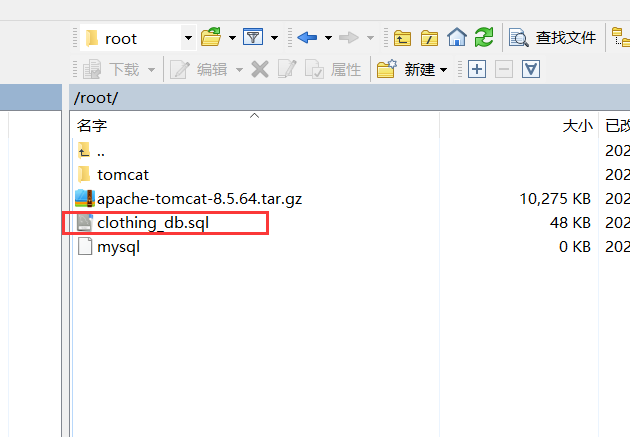Click the 10,275 KB size cell
Screen dimensions: 630x437
click(x=555, y=199)
